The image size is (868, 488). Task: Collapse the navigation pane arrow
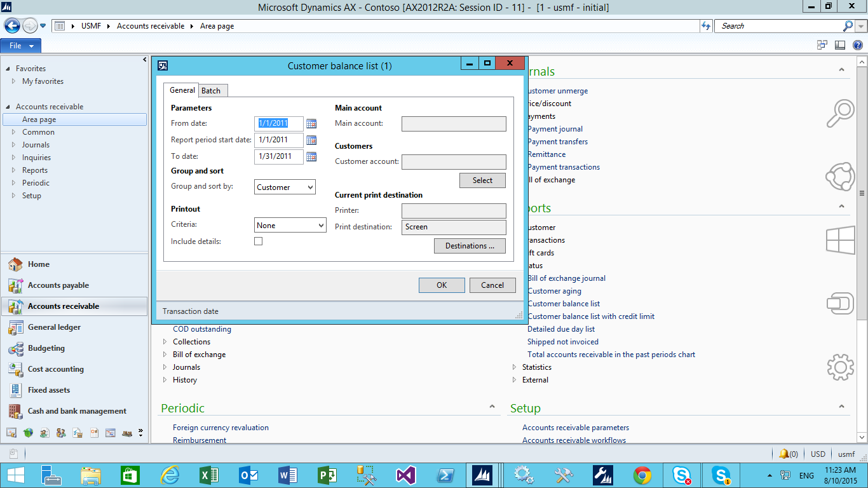point(144,60)
